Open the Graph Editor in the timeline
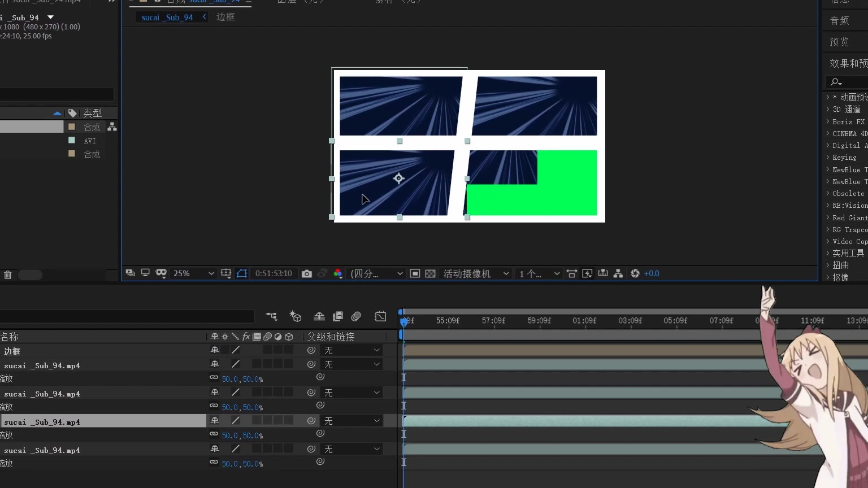This screenshot has width=868, height=488. pyautogui.click(x=380, y=317)
